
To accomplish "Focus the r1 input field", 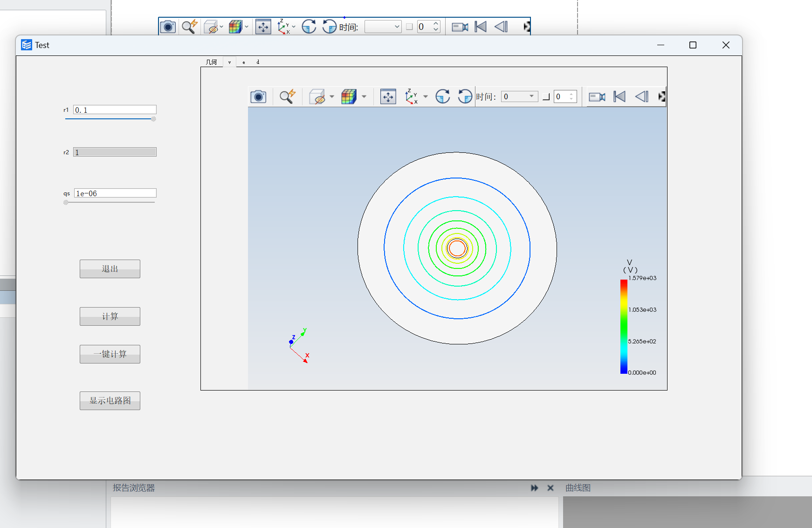I will [115, 110].
